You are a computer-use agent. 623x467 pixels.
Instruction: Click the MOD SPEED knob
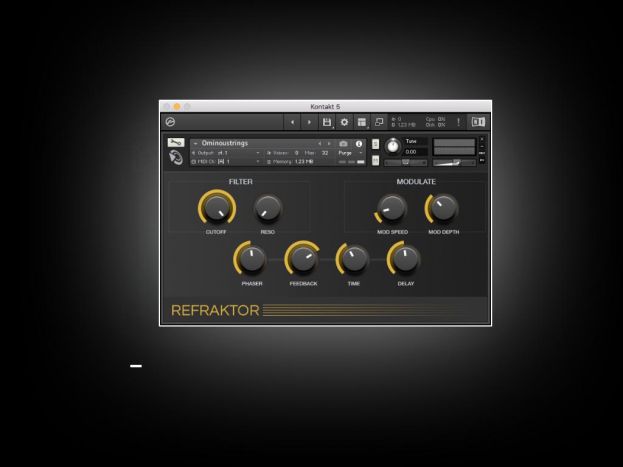[391, 208]
